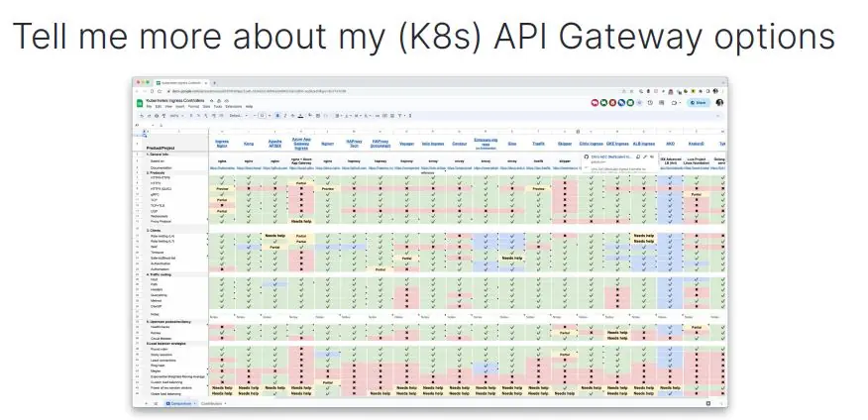
Task: Open the all sheets list icon
Action: 156,403
